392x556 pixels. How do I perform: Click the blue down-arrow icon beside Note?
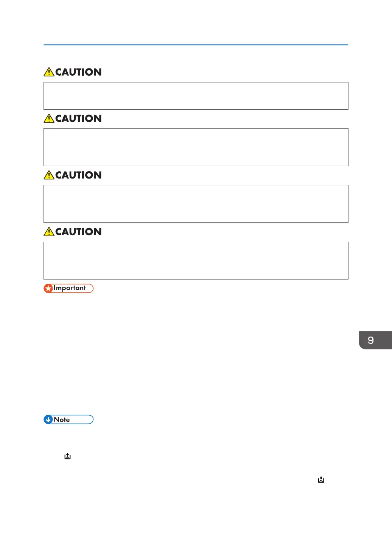pos(48,419)
